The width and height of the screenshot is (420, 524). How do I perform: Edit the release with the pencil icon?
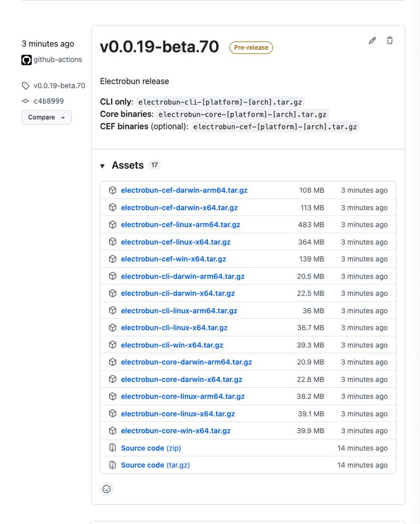pyautogui.click(x=372, y=41)
